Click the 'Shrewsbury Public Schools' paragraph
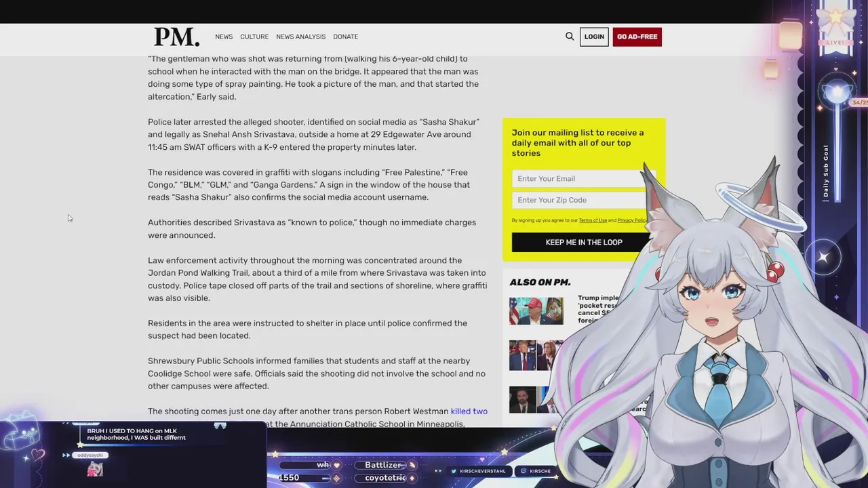Image resolution: width=868 pixels, height=488 pixels. [317, 373]
